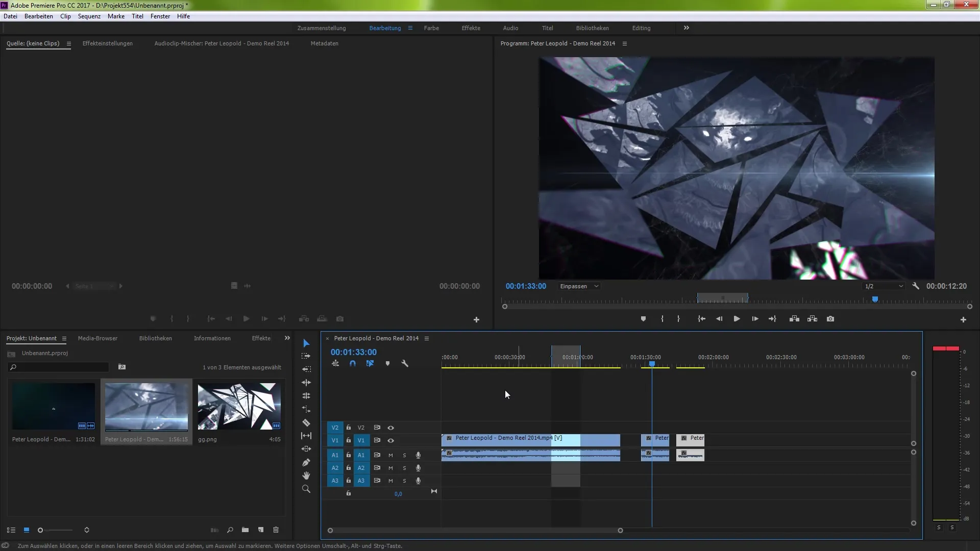Click program timecode 00:01:33:00
Image resolution: width=980 pixels, height=551 pixels.
(526, 286)
